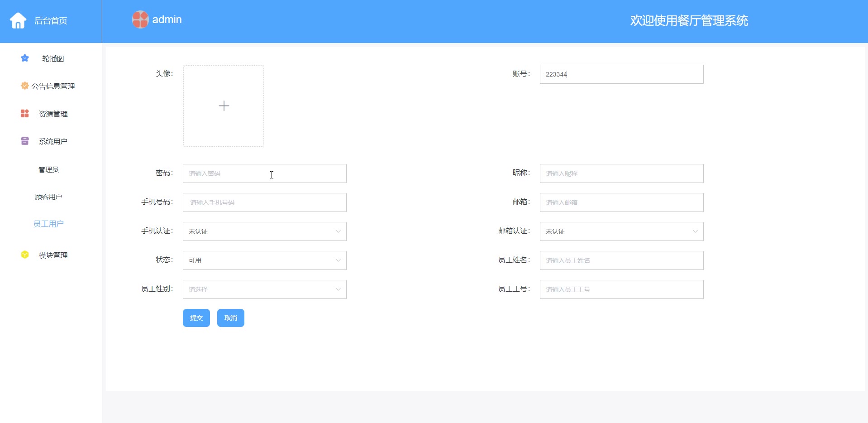This screenshot has height=423, width=868.
Task: Open the 状态 dropdown showing 可用
Action: pos(265,260)
